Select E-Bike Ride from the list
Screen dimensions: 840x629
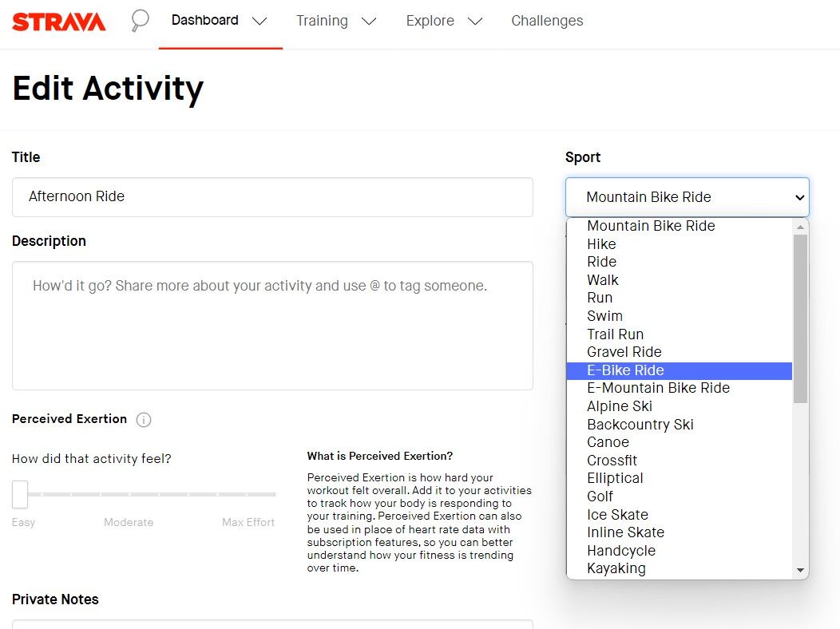(x=625, y=370)
